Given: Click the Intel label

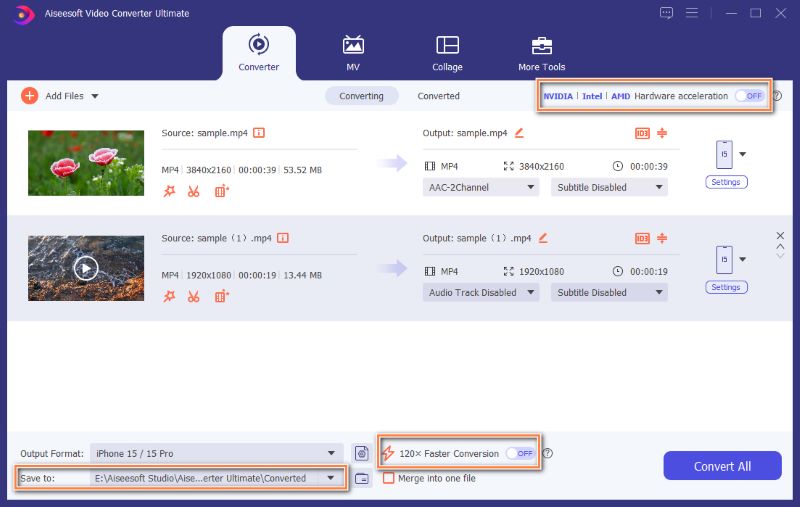Looking at the screenshot, I should tap(592, 96).
